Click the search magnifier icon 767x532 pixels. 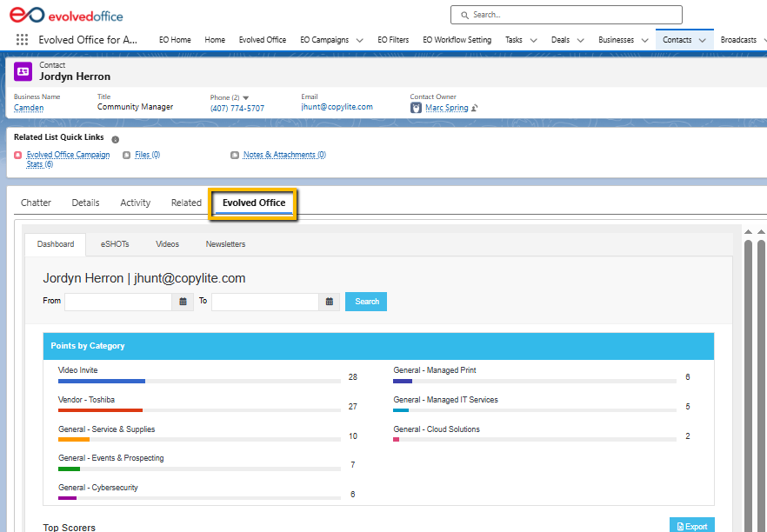coord(464,15)
